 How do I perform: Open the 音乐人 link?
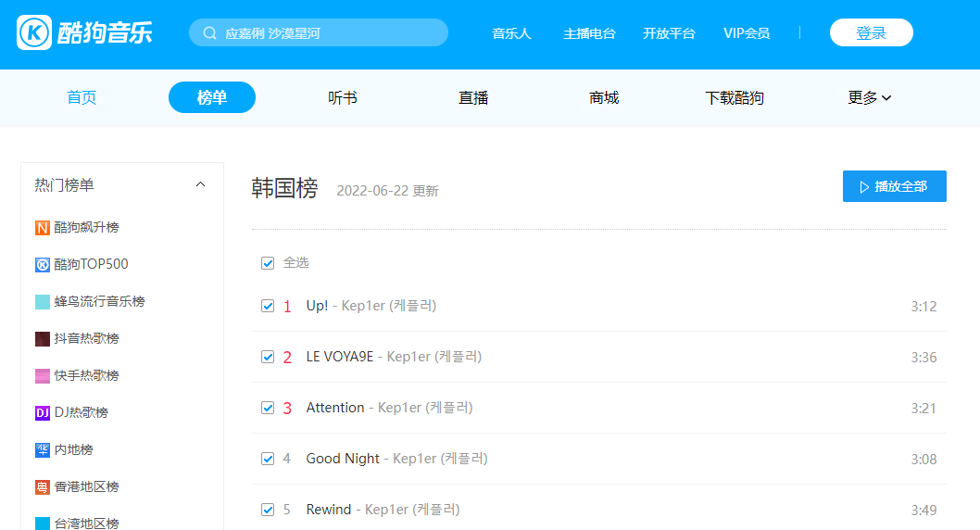pos(511,33)
